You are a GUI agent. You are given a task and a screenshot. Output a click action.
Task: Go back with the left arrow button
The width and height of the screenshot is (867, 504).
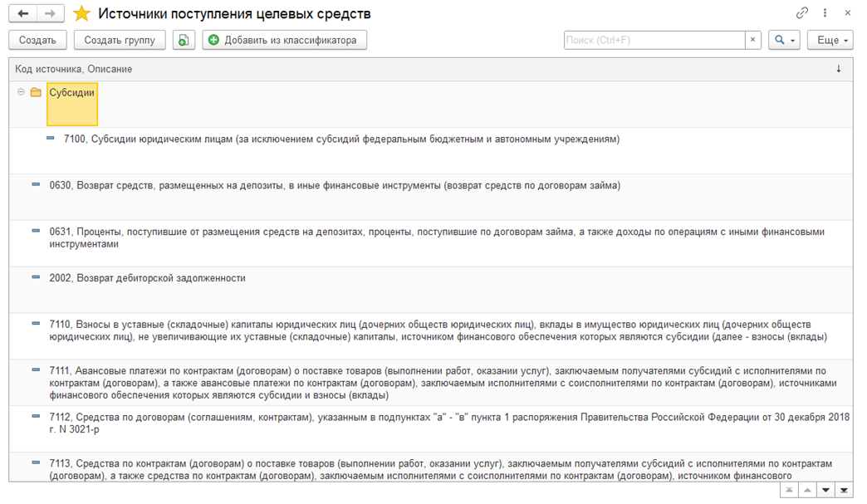pyautogui.click(x=23, y=13)
